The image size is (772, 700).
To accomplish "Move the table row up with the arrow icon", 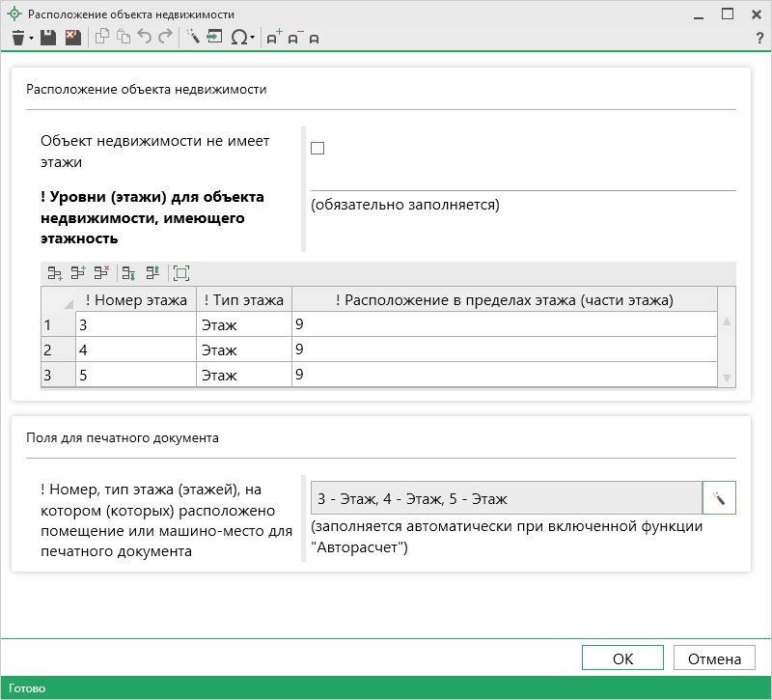I will [x=152, y=273].
